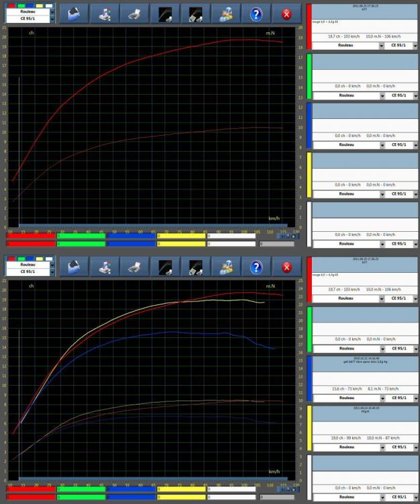The width and height of the screenshot is (420, 504).
Task: Click zoom controls below upper graph's right corner
Action: click(x=288, y=237)
